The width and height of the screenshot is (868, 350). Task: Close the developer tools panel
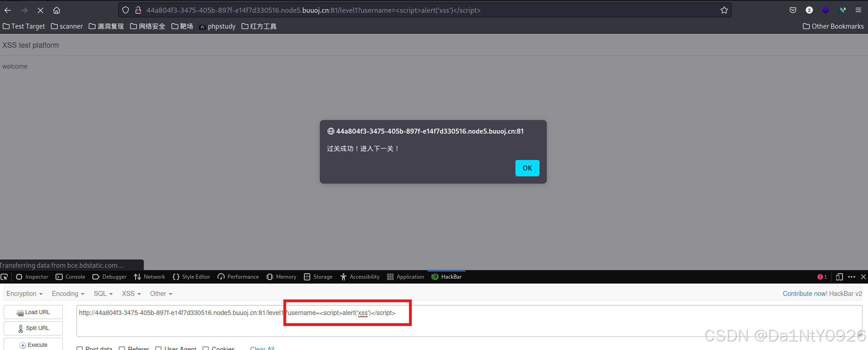tap(863, 277)
